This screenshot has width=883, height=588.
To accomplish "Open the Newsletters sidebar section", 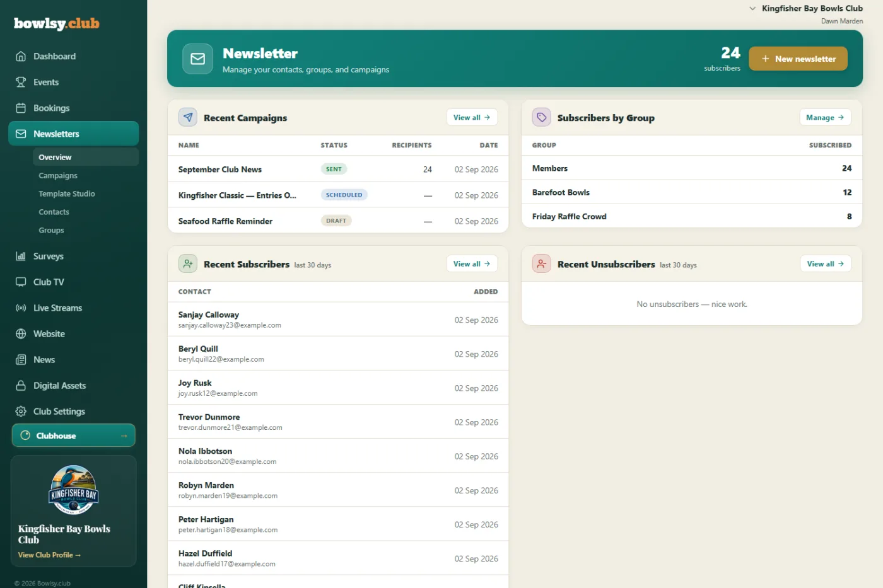I will click(x=73, y=134).
